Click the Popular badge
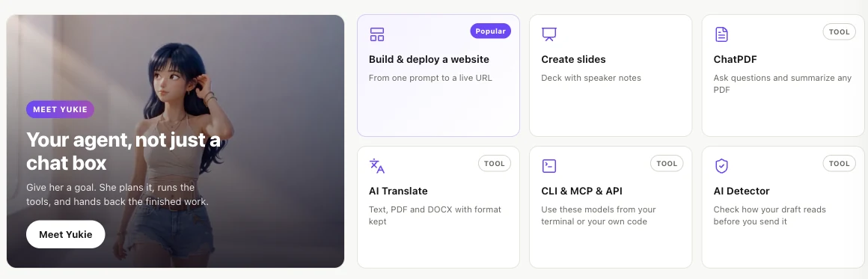Image resolution: width=868 pixels, height=279 pixels. point(490,31)
